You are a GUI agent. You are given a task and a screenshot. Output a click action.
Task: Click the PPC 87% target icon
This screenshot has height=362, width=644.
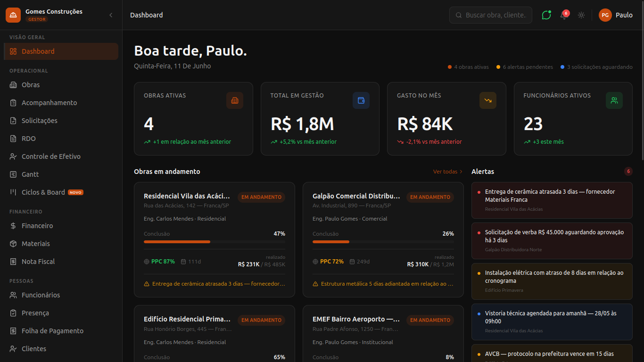pyautogui.click(x=146, y=262)
